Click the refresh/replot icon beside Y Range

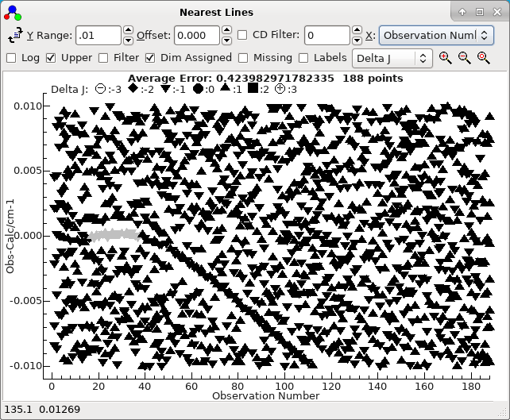click(15, 35)
